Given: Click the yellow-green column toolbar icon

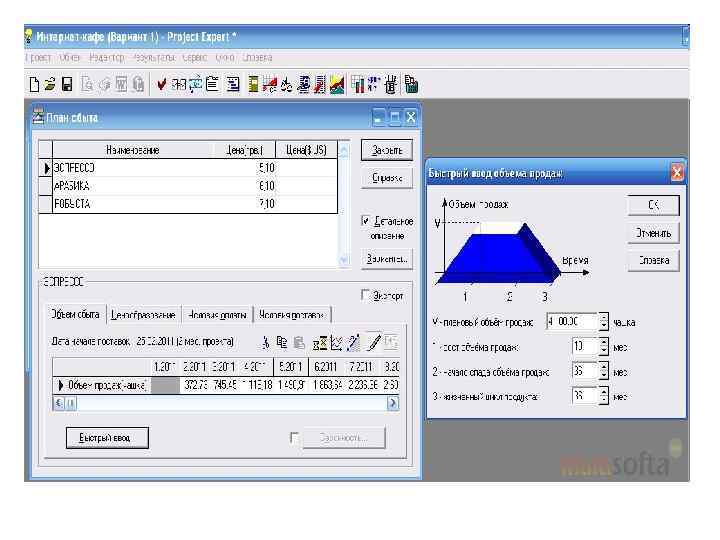Looking at the screenshot, I should (253, 84).
